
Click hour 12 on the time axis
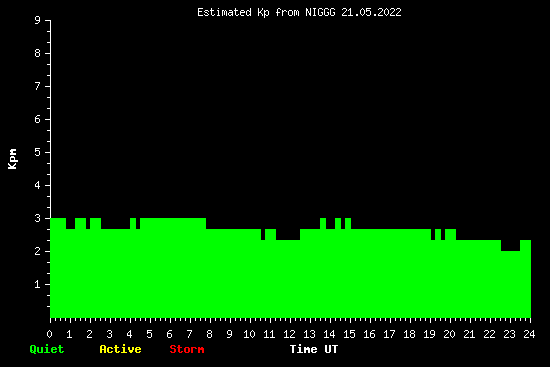(x=289, y=334)
